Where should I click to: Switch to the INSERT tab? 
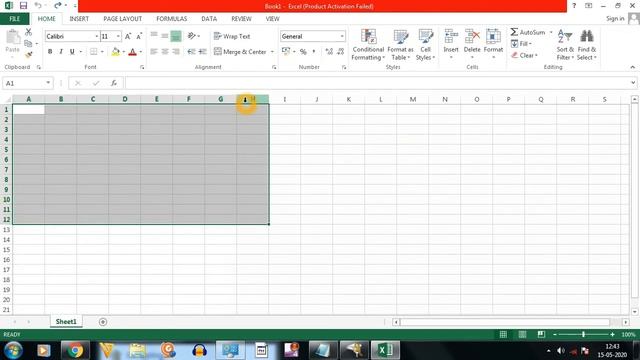[79, 19]
